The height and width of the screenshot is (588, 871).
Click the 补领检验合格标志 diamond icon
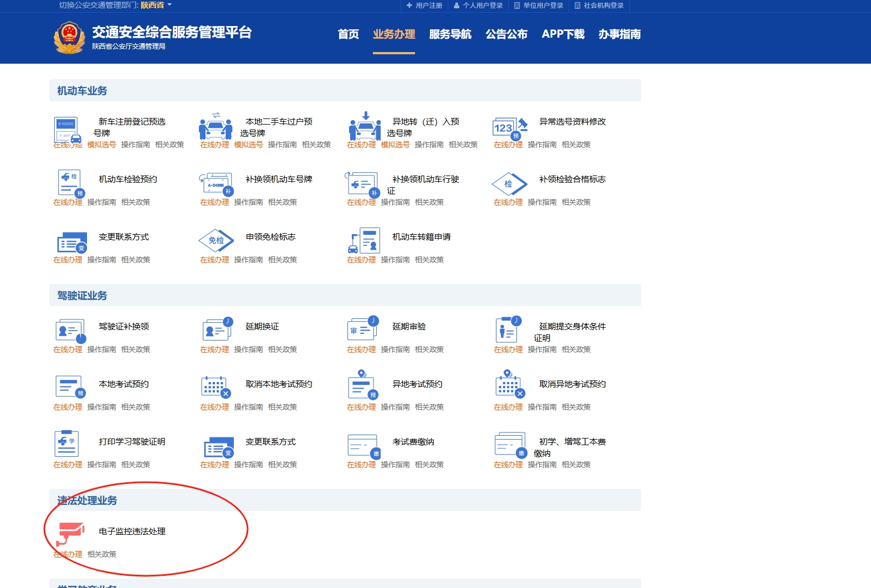[x=509, y=184]
